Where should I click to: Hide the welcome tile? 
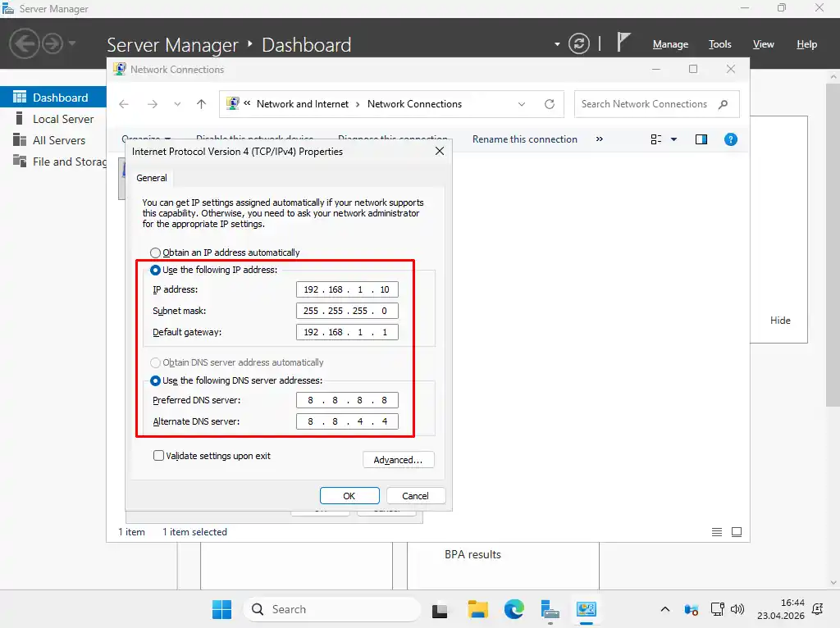[x=780, y=321]
